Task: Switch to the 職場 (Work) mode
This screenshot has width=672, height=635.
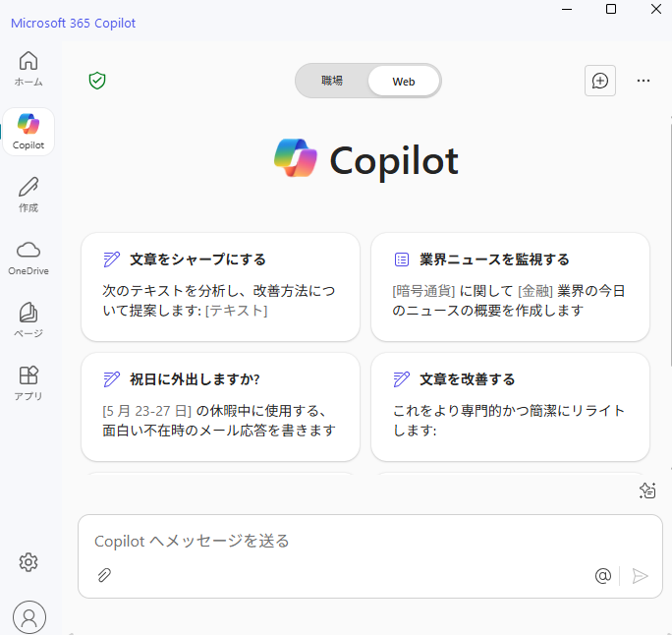Action: tap(332, 81)
